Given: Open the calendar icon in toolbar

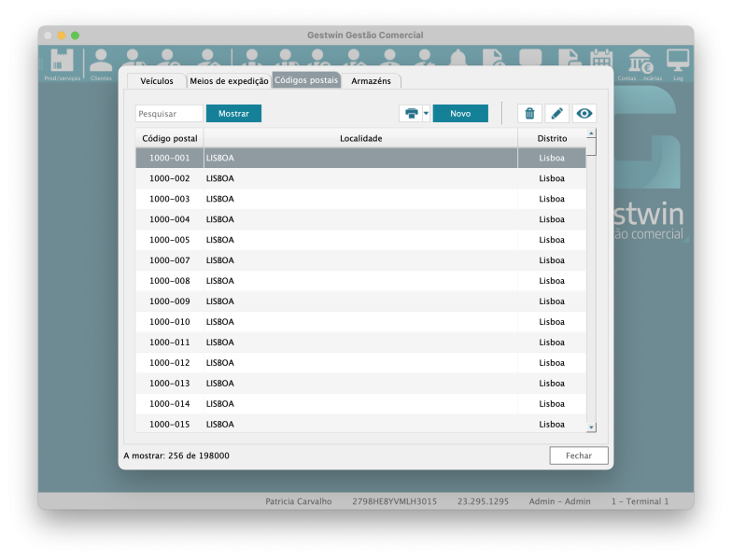Looking at the screenshot, I should [601, 59].
